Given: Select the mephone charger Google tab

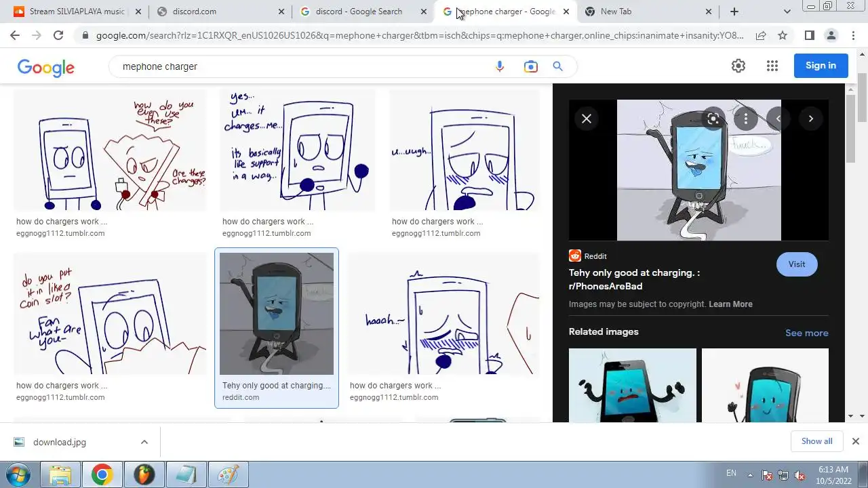Looking at the screenshot, I should [507, 12].
